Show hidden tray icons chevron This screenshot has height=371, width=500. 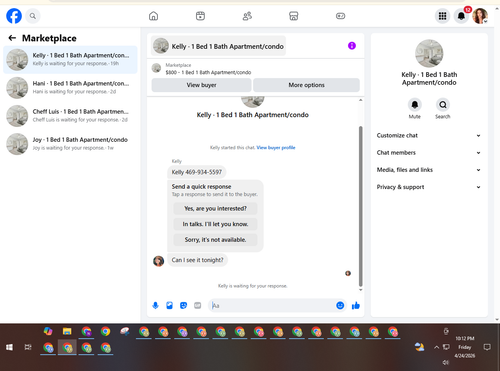tap(436, 347)
